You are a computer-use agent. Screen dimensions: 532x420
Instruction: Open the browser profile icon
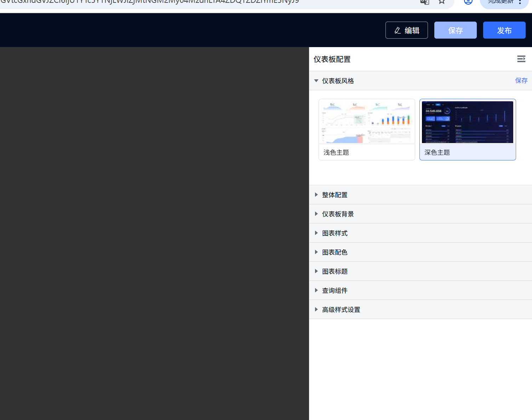coord(468,2)
